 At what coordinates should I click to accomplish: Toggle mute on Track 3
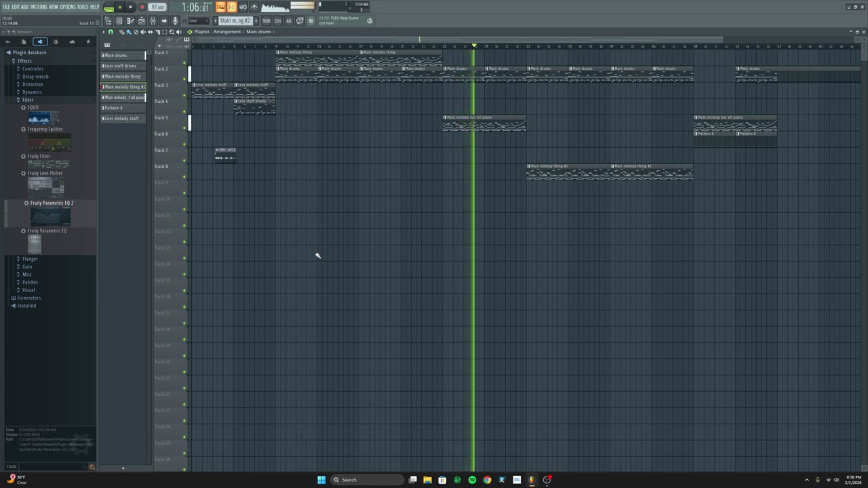[184, 96]
